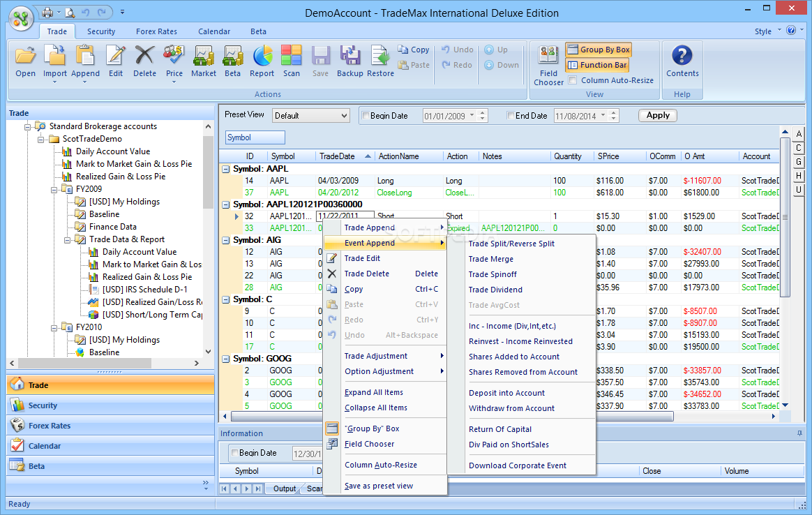The height and width of the screenshot is (515, 812).
Task: Click the Symbol grouping box chip
Action: click(255, 137)
